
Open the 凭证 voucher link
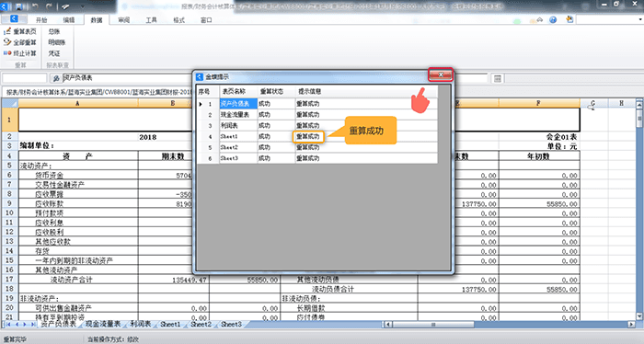(54, 53)
